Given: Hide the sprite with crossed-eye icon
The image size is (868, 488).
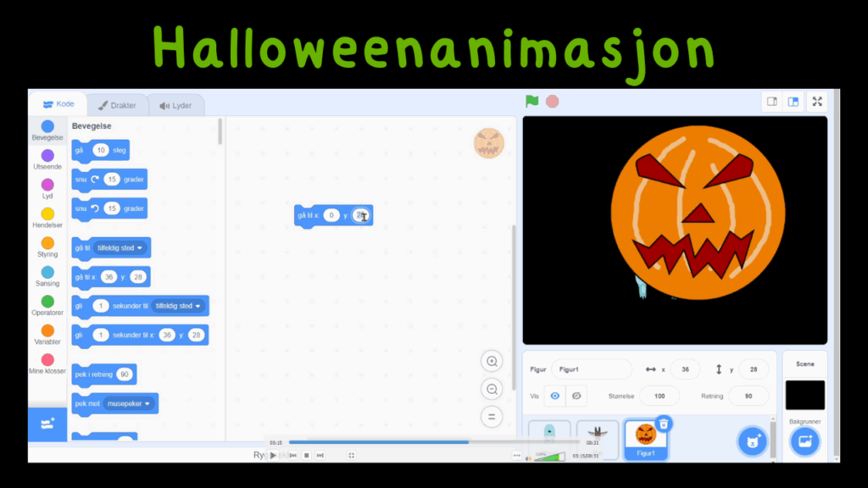Looking at the screenshot, I should click(576, 396).
